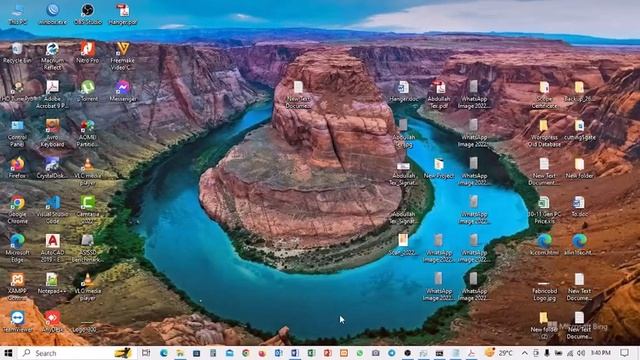
Task: Open AnyDesk desktop shortcut
Action: click(52, 322)
